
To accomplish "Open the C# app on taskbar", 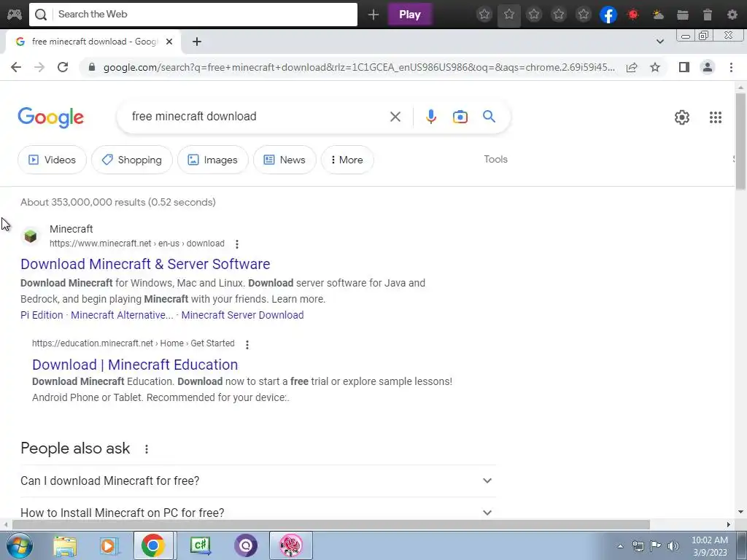I will point(200,545).
